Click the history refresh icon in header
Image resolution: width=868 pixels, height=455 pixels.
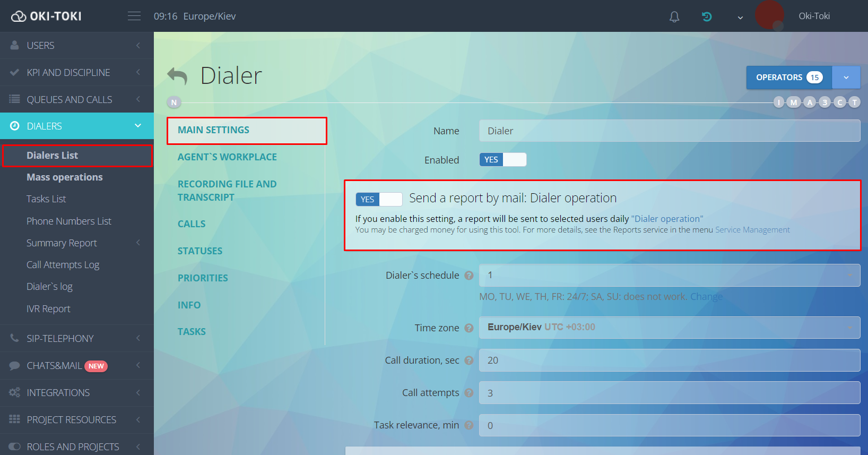(707, 16)
